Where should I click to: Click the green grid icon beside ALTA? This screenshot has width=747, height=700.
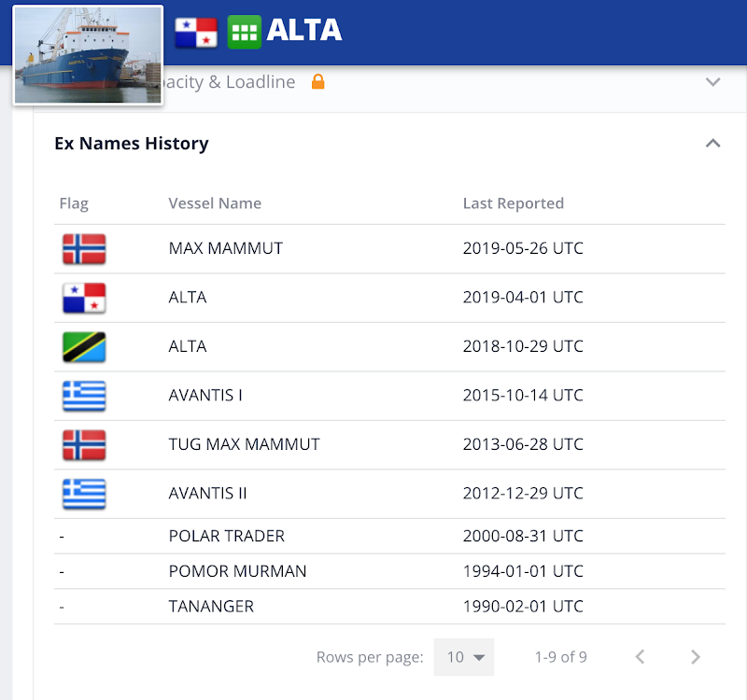tap(244, 32)
